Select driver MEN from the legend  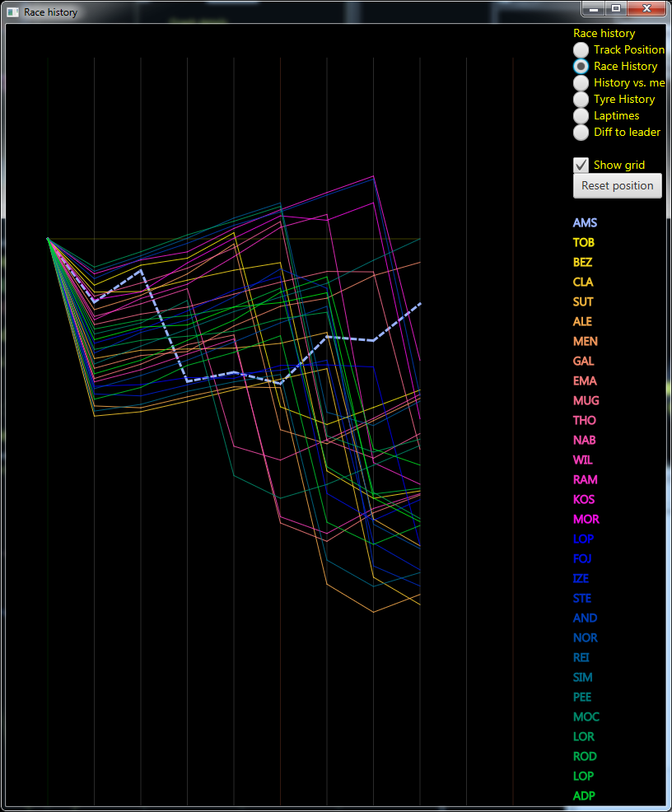(x=585, y=341)
